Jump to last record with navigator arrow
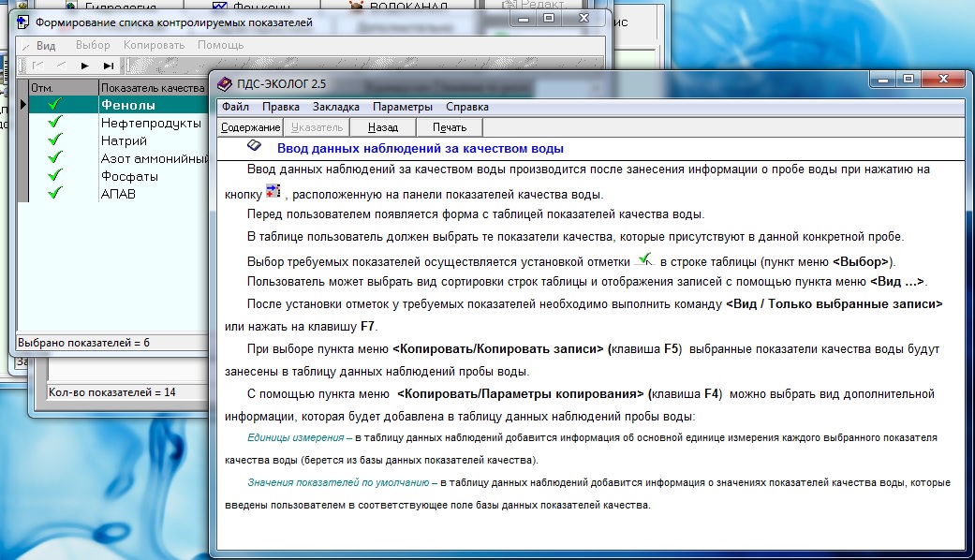The image size is (975, 560). pyautogui.click(x=109, y=66)
